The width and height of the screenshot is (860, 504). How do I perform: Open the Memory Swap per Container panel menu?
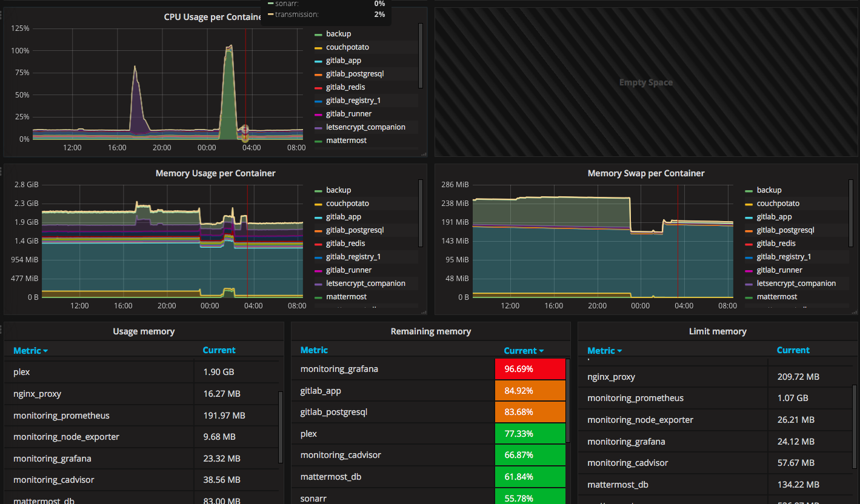[645, 173]
